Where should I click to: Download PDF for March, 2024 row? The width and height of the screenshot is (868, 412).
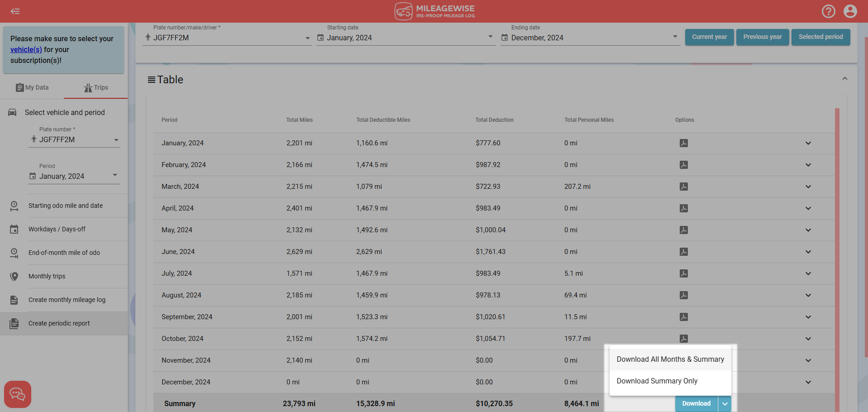683,187
